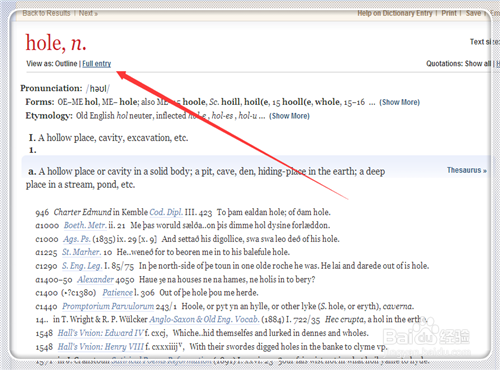Click the Save link
The width and height of the screenshot is (500, 370).
[x=473, y=13]
